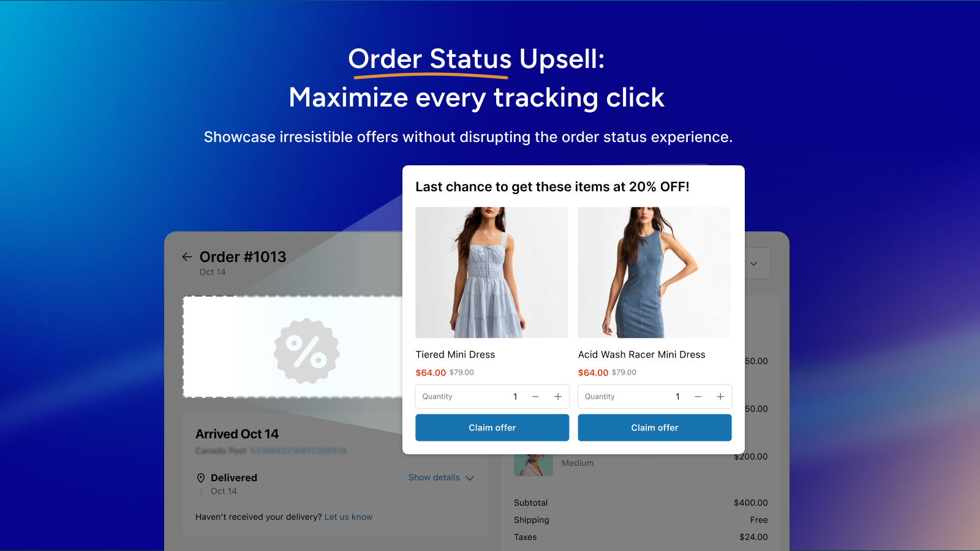This screenshot has width=980, height=551.
Task: Click the Acid Wash Racer quantity field
Action: point(655,397)
